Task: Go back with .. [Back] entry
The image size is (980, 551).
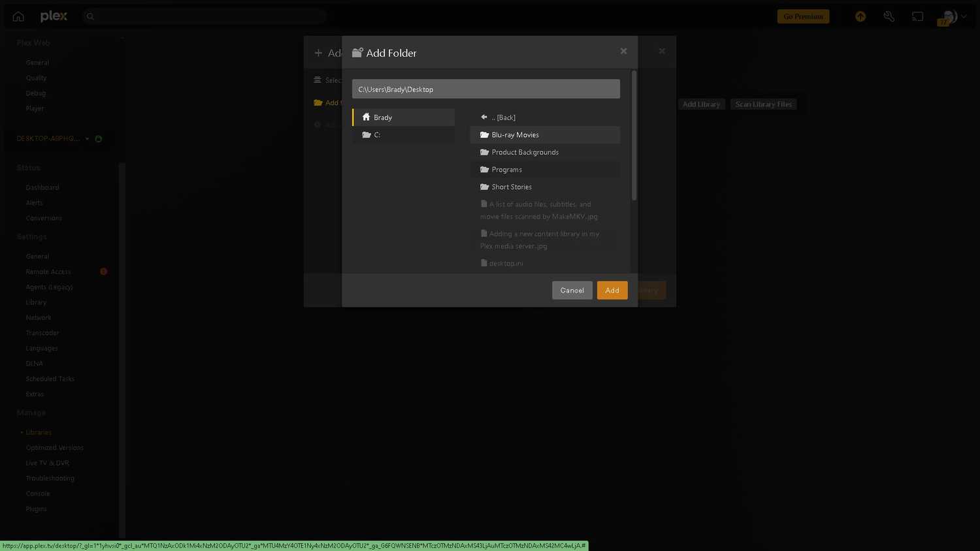Action: tap(545, 118)
